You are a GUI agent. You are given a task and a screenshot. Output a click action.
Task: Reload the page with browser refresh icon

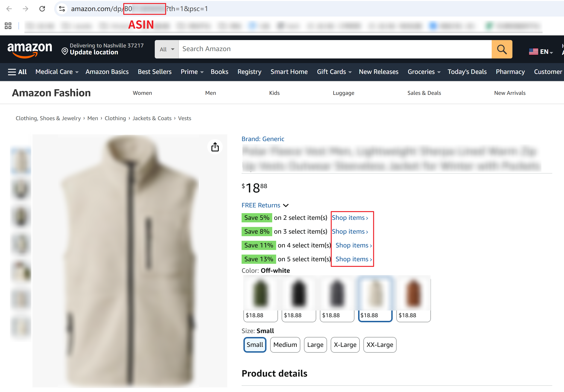pos(42,9)
